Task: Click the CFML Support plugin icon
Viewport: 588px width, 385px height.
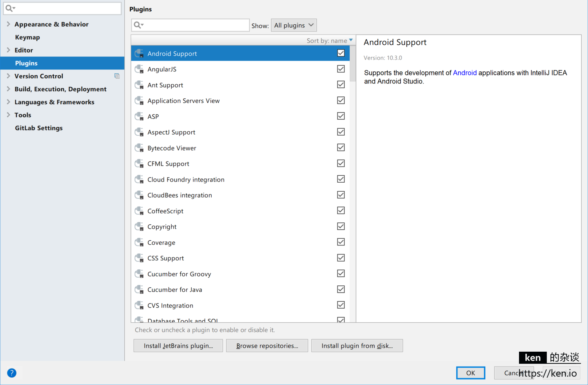Action: click(x=139, y=163)
